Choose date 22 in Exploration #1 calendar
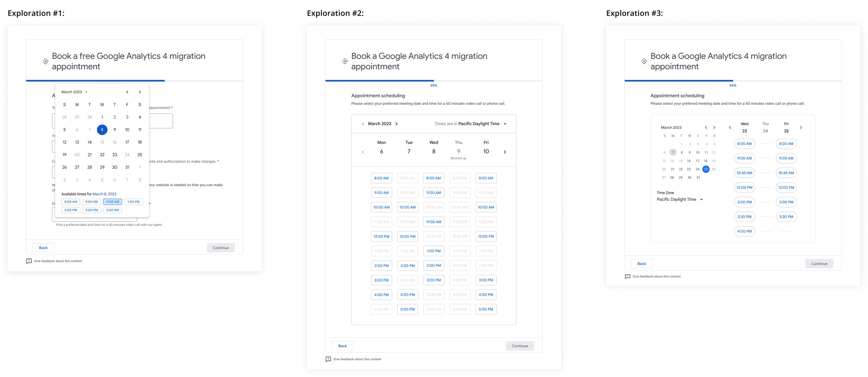The image size is (868, 377). (102, 155)
